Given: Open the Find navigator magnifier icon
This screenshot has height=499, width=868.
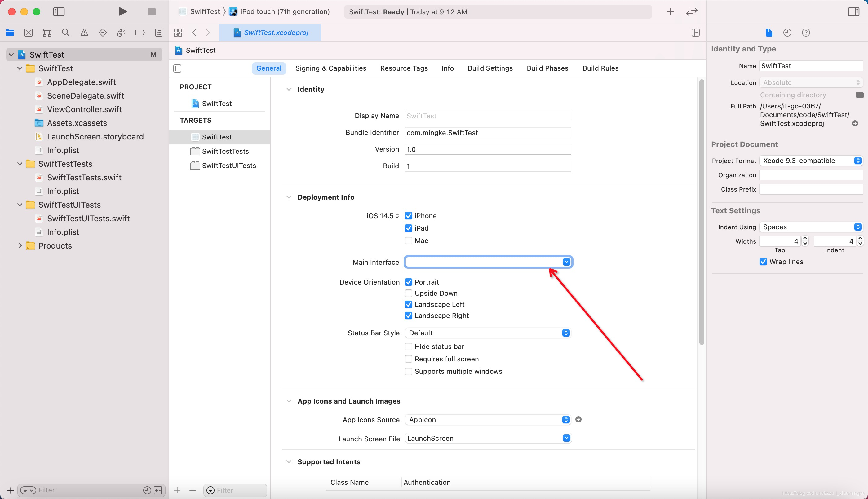Looking at the screenshot, I should 65,33.
